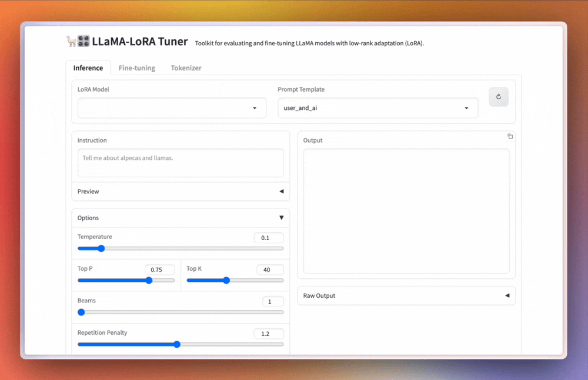Open the Fine-tuning tab
The height and width of the screenshot is (380, 588).
click(x=137, y=68)
